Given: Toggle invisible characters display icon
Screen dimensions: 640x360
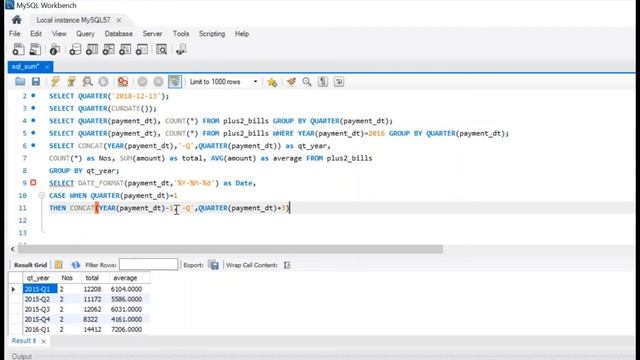Looking at the screenshot, I should [323, 82].
